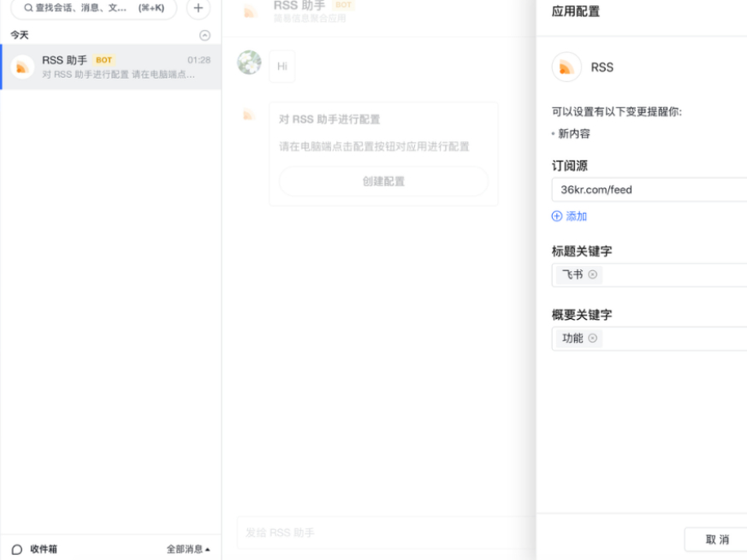The width and height of the screenshot is (747, 560).
Task: Open the 全部消息 filter dropdown
Action: [188, 549]
